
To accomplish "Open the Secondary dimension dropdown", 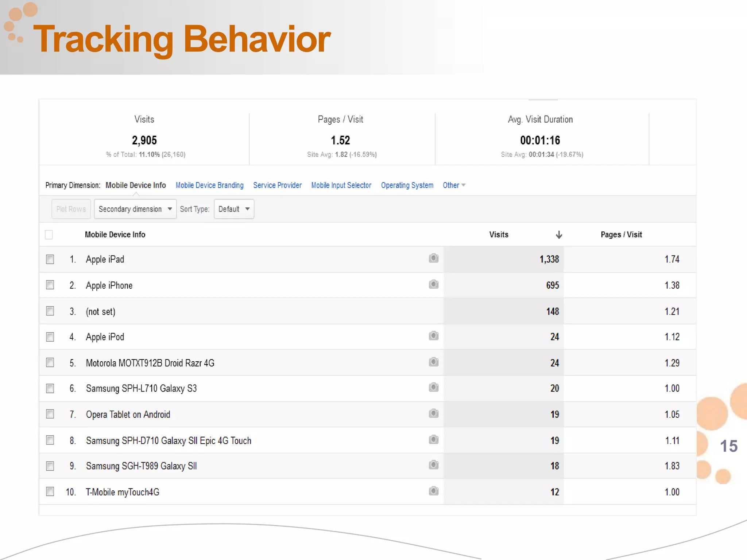I will pyautogui.click(x=135, y=209).
